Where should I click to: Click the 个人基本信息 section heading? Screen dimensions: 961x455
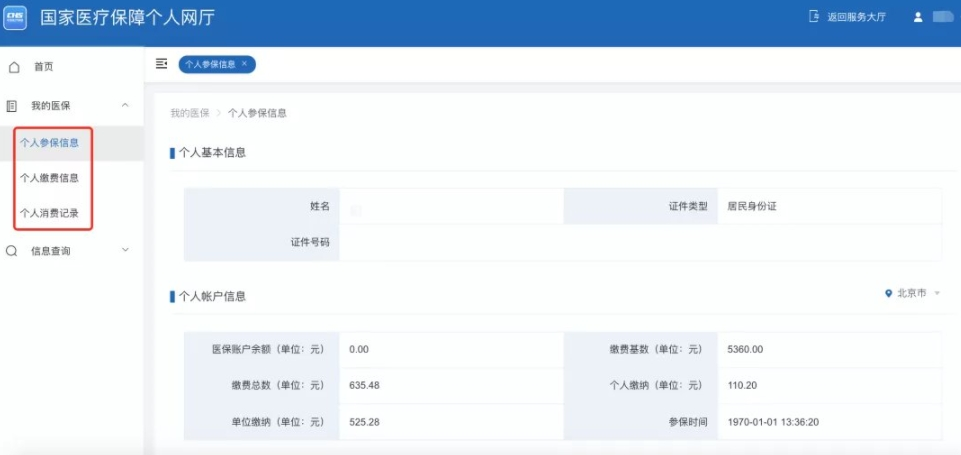212,153
